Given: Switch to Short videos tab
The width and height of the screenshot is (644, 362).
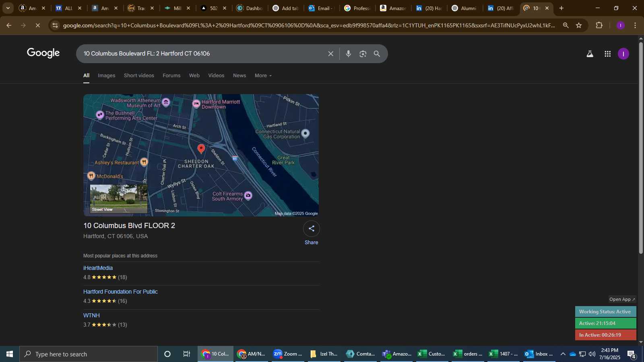Looking at the screenshot, I should pos(139,76).
